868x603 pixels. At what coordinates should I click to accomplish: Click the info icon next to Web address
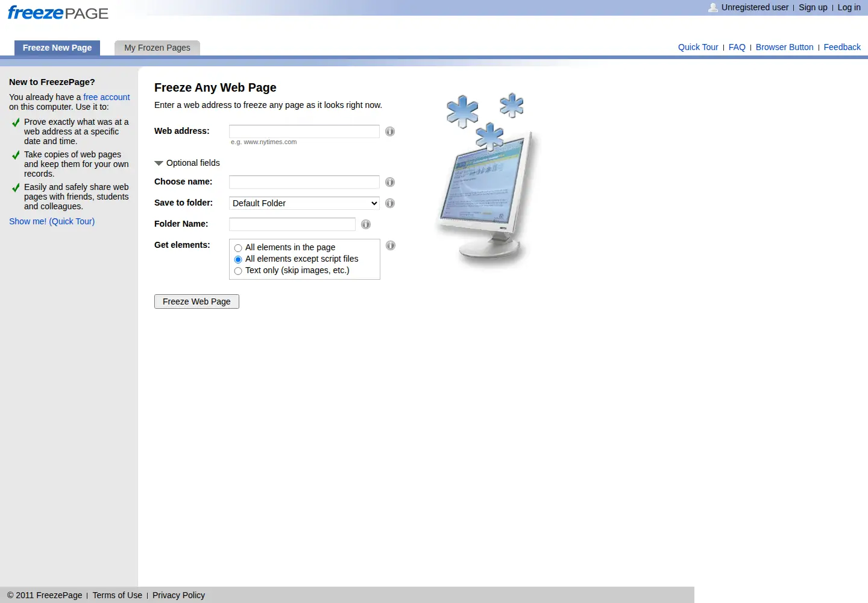390,131
